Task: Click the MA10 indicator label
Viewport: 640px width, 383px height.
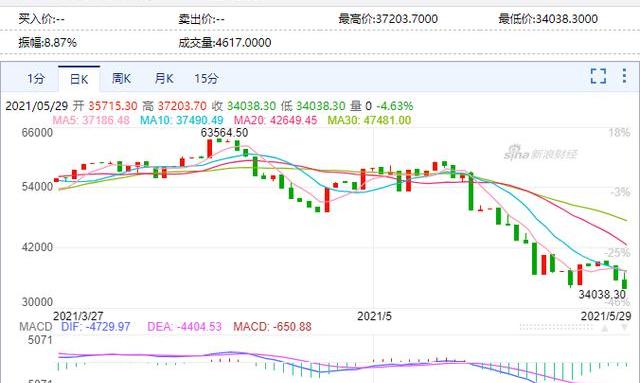Action: click(182, 120)
